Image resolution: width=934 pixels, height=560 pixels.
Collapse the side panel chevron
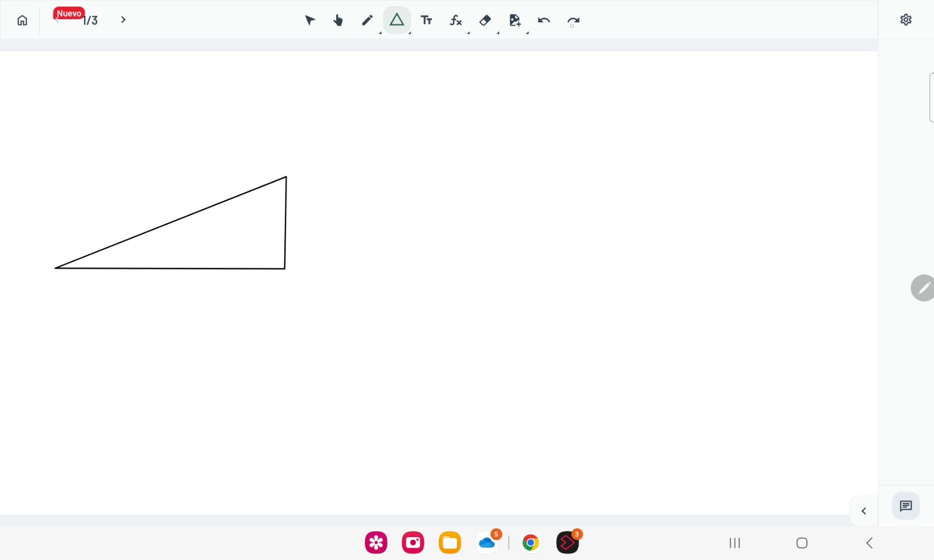tap(864, 511)
